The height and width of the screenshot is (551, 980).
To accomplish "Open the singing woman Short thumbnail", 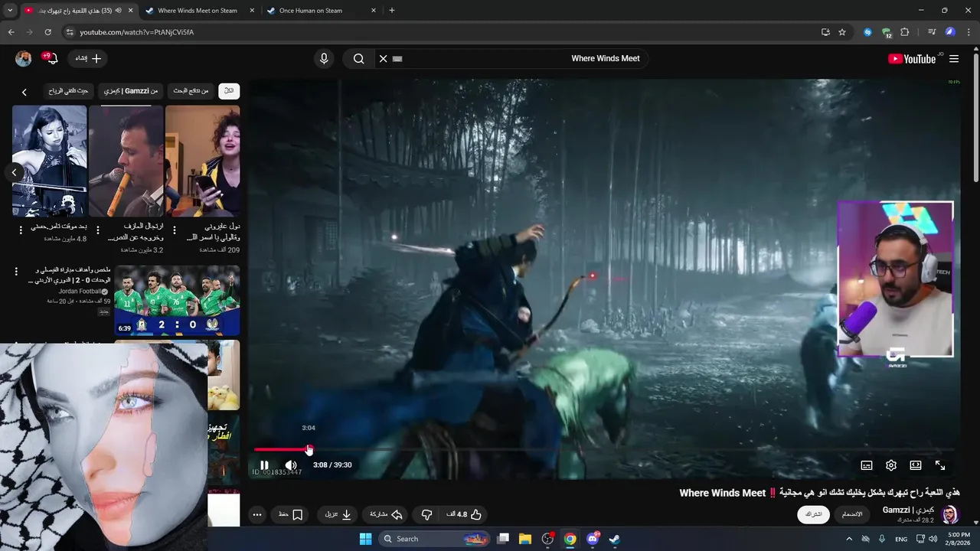I will 202,161.
